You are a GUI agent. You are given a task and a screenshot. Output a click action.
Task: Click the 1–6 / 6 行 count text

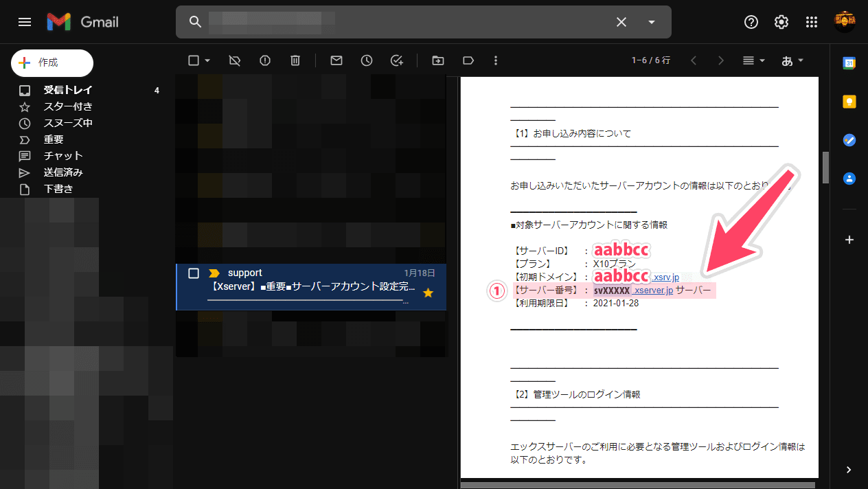click(x=651, y=60)
